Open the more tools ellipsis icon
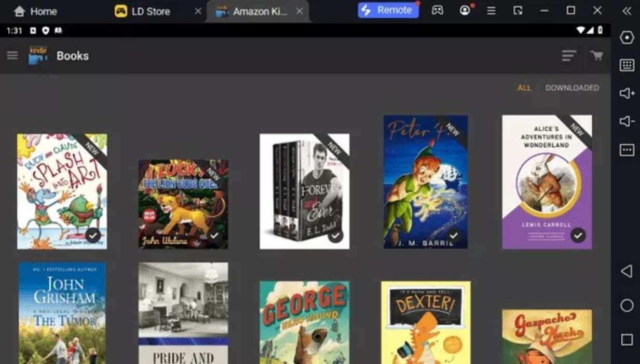 tap(627, 150)
